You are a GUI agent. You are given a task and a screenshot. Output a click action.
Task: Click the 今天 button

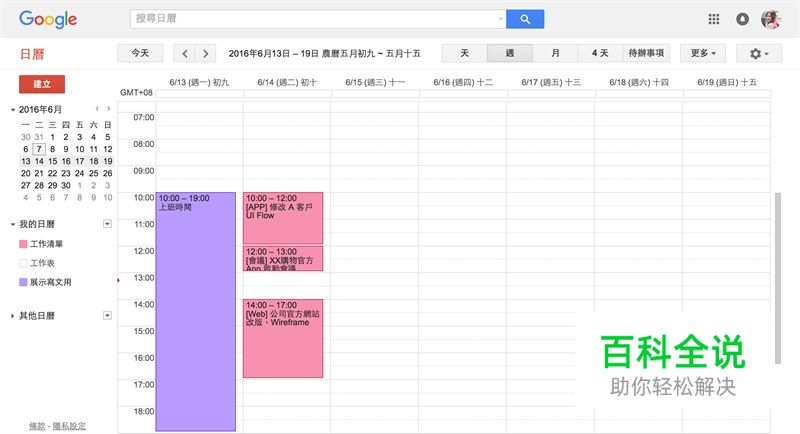pyautogui.click(x=140, y=54)
